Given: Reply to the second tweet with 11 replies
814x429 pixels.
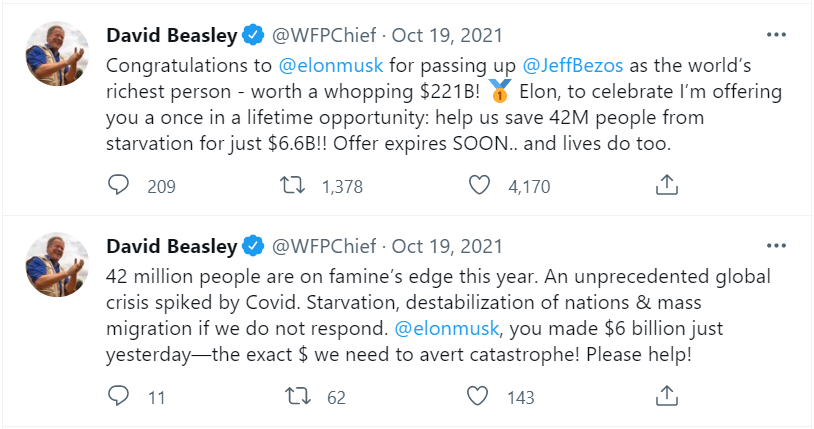Looking at the screenshot, I should coord(118,397).
